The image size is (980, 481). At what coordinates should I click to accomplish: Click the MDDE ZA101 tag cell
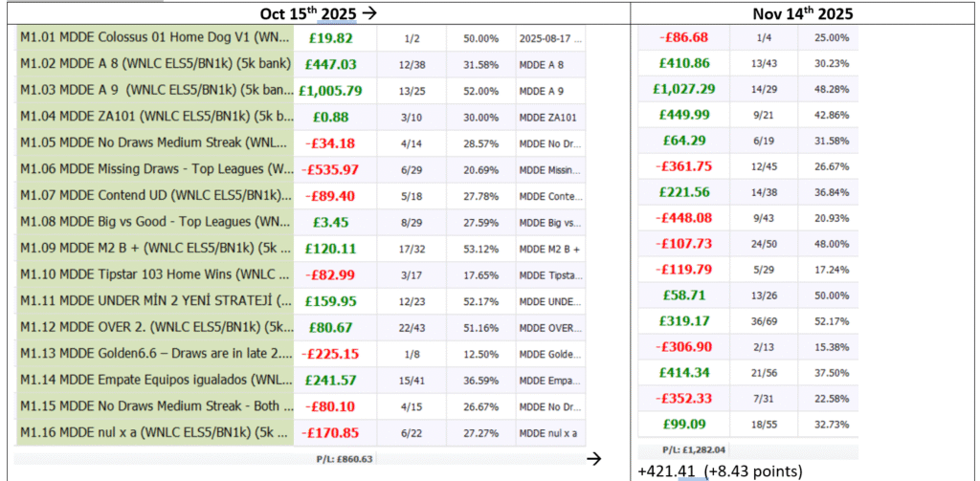(548, 117)
